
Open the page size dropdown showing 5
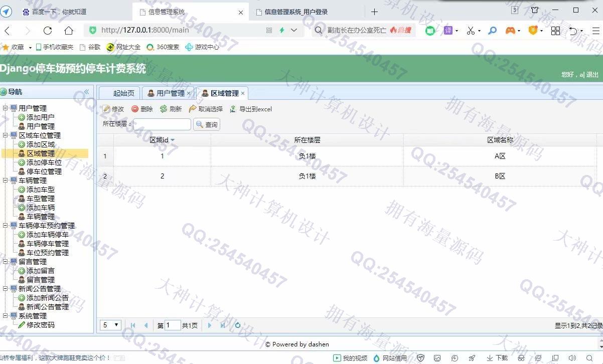(111, 325)
